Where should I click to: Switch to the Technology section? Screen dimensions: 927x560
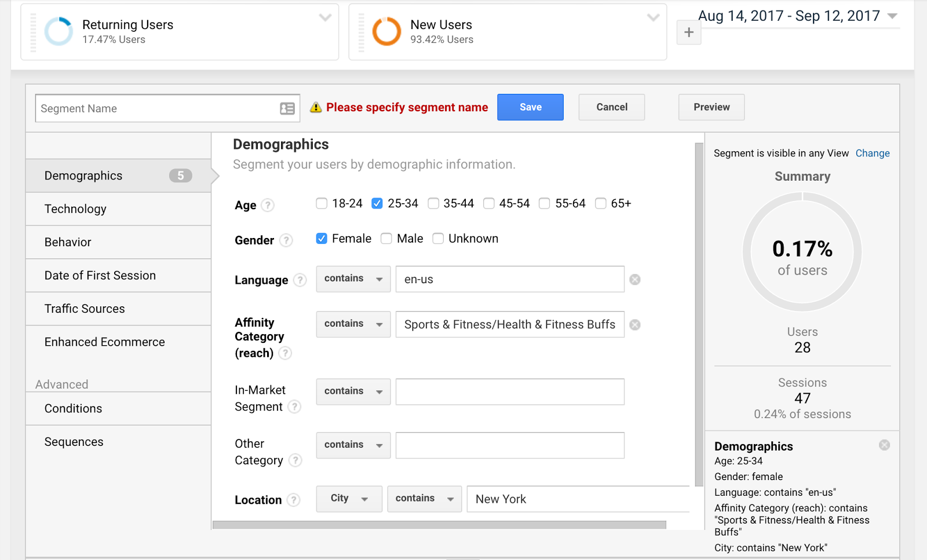118,209
